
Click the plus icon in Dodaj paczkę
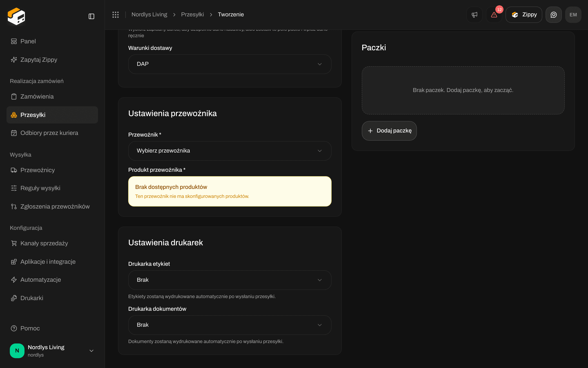click(x=370, y=131)
